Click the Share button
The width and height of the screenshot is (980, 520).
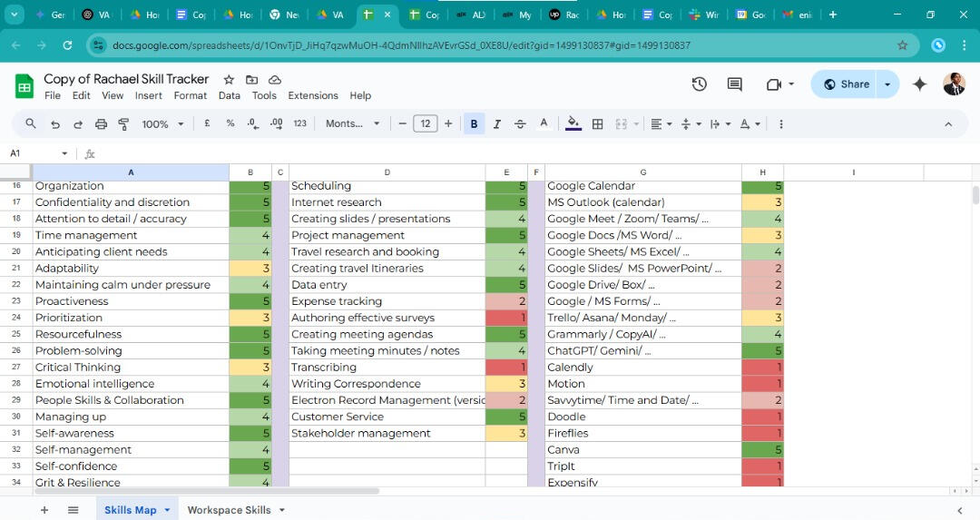(846, 84)
